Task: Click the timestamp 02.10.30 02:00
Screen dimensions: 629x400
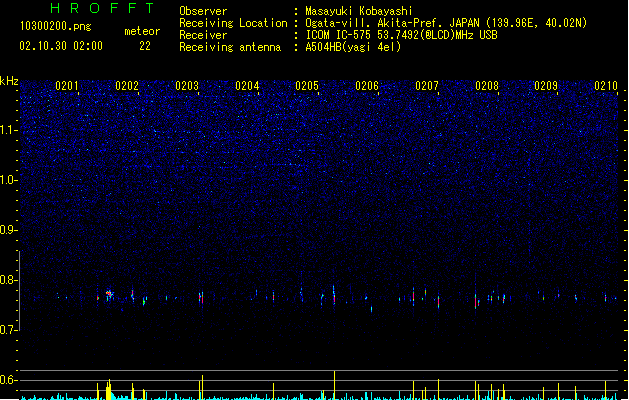Action: coord(61,46)
